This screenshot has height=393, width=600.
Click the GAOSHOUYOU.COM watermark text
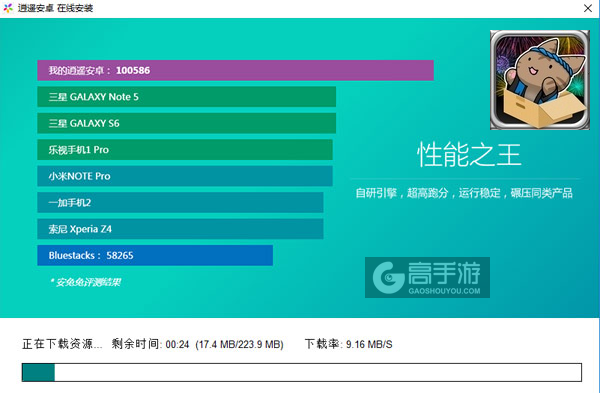tap(444, 291)
